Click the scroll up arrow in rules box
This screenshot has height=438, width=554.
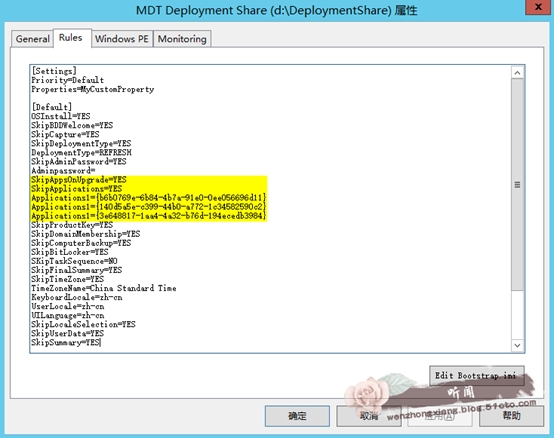(517, 73)
